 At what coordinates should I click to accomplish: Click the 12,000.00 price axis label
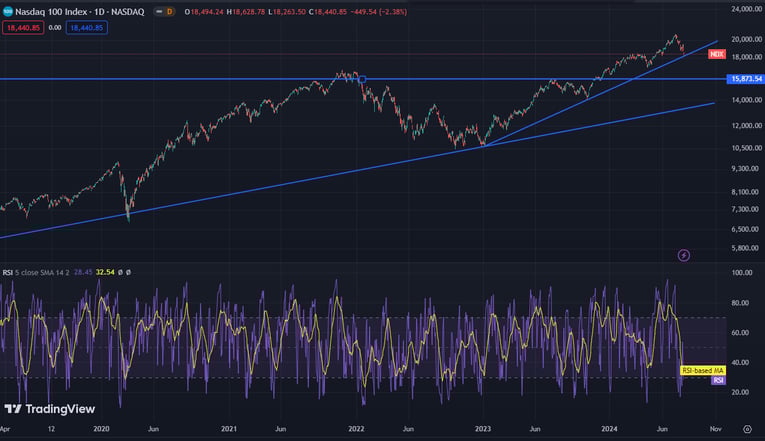(x=746, y=125)
